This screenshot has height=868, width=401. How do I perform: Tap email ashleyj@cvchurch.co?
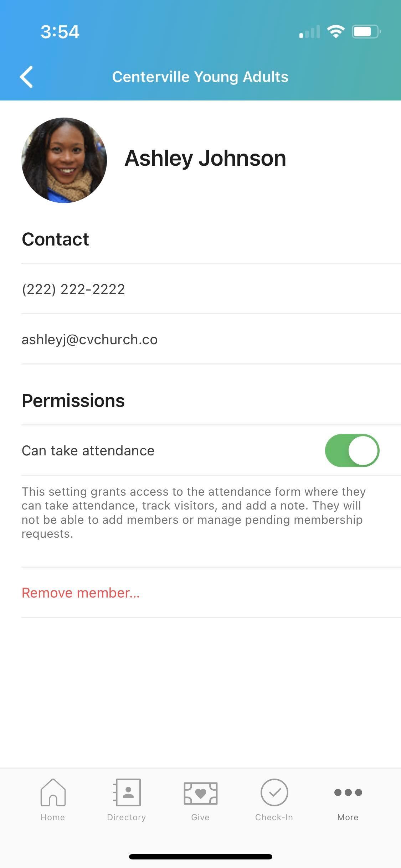(x=89, y=340)
